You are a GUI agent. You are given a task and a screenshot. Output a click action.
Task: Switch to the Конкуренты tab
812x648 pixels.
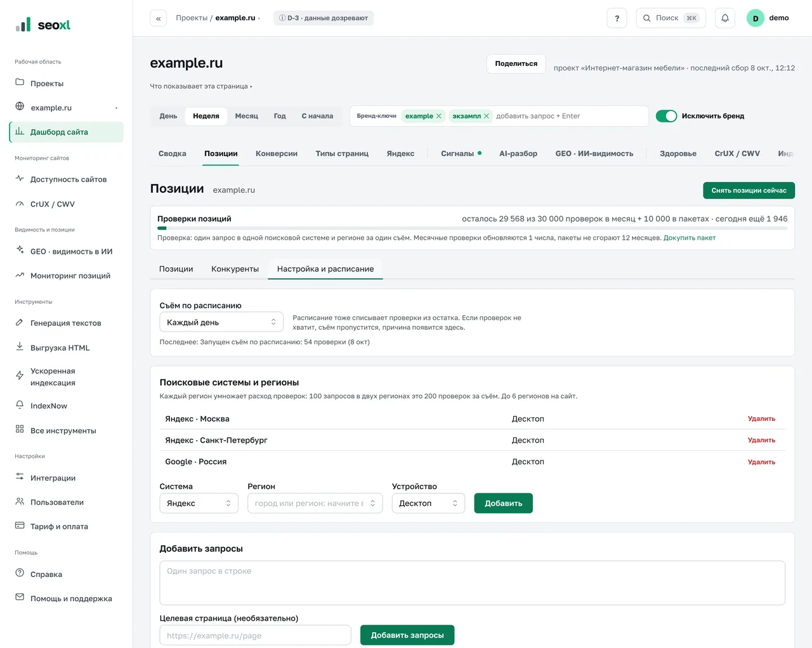[235, 269]
